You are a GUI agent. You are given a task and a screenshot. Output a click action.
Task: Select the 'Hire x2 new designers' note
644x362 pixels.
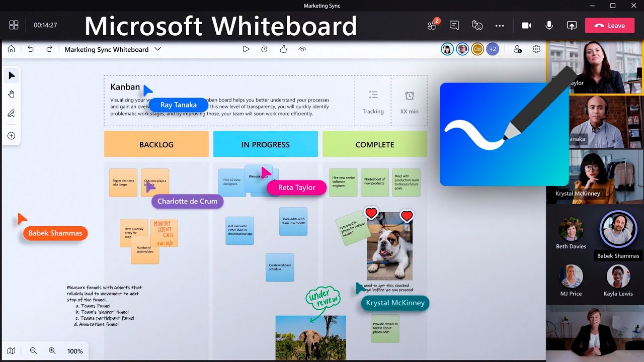231,183
